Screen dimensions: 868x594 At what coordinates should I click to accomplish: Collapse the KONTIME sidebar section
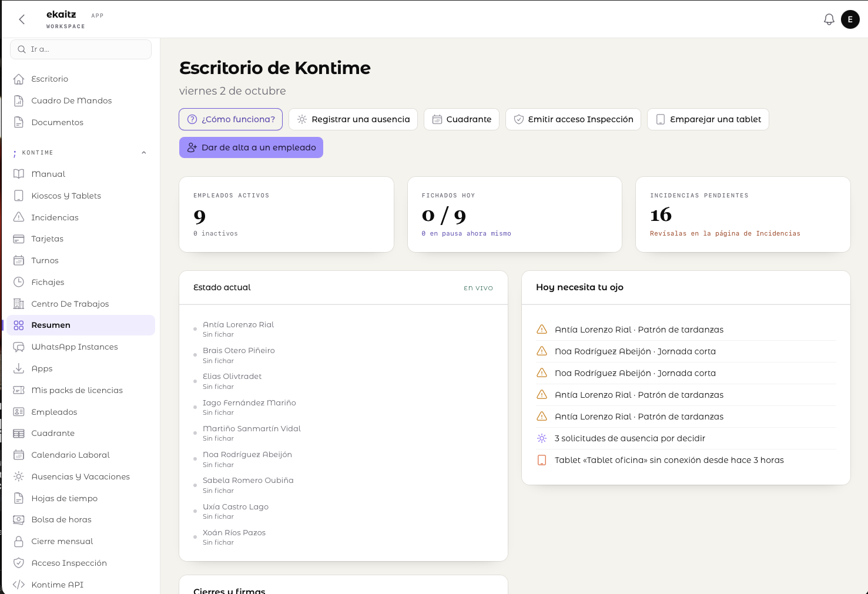pyautogui.click(x=143, y=153)
